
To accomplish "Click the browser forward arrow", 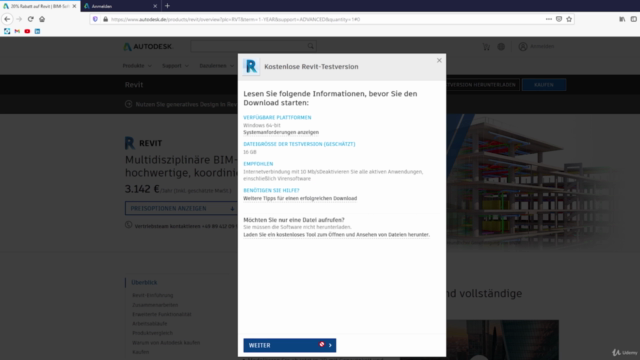I will point(19,19).
